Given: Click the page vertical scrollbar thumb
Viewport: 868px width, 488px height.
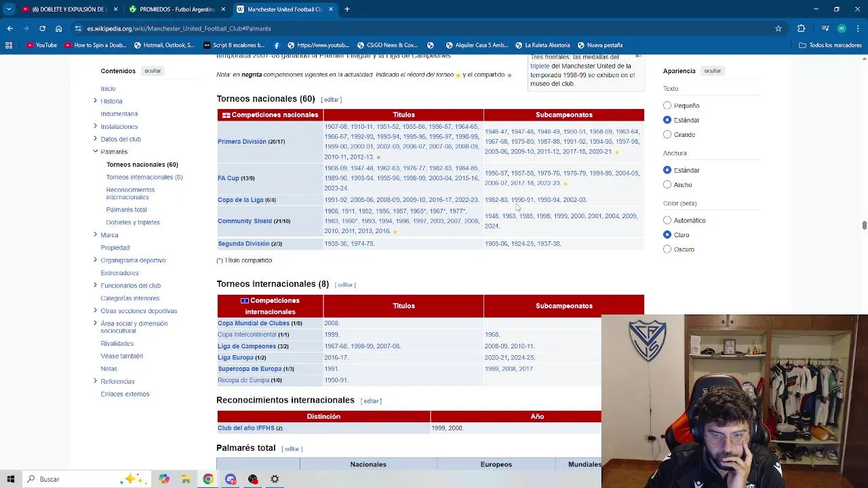Looking at the screenshot, I should 864,225.
